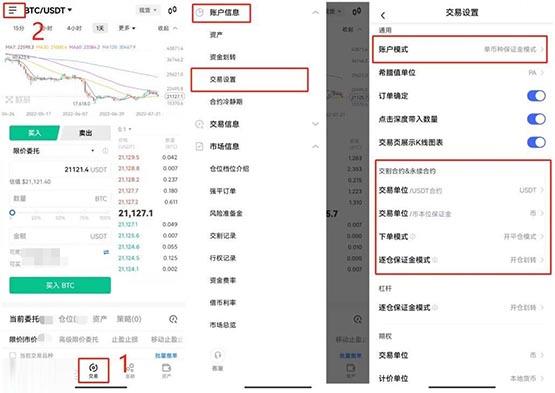
Task: Open 交易单位 USDT合约 setting
Action: pos(461,190)
